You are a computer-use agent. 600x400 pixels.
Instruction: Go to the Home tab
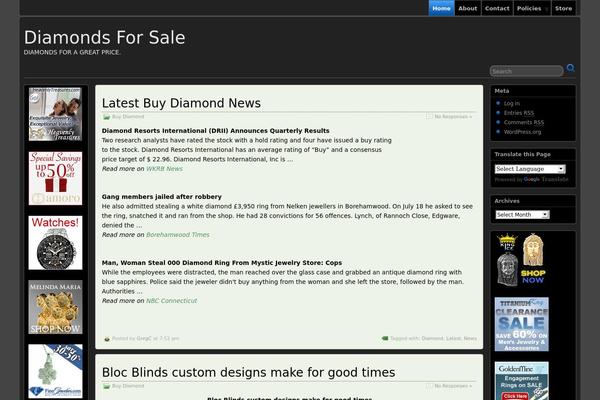coord(441,8)
